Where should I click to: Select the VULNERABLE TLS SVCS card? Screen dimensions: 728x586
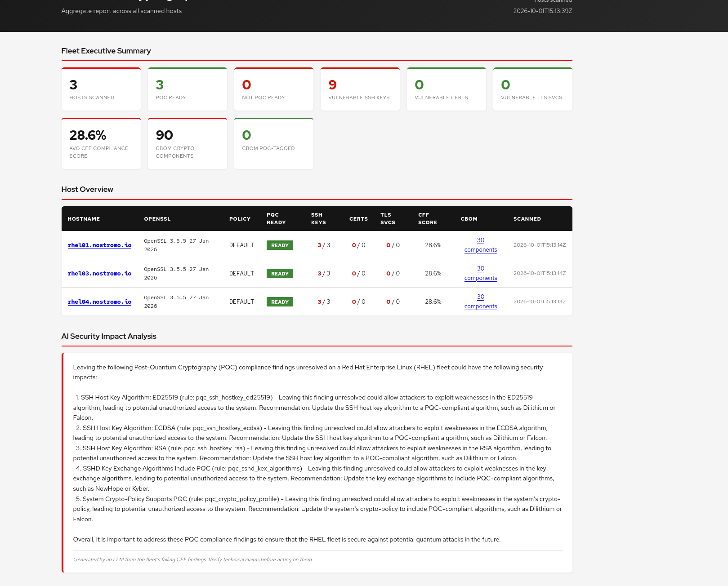click(x=533, y=89)
